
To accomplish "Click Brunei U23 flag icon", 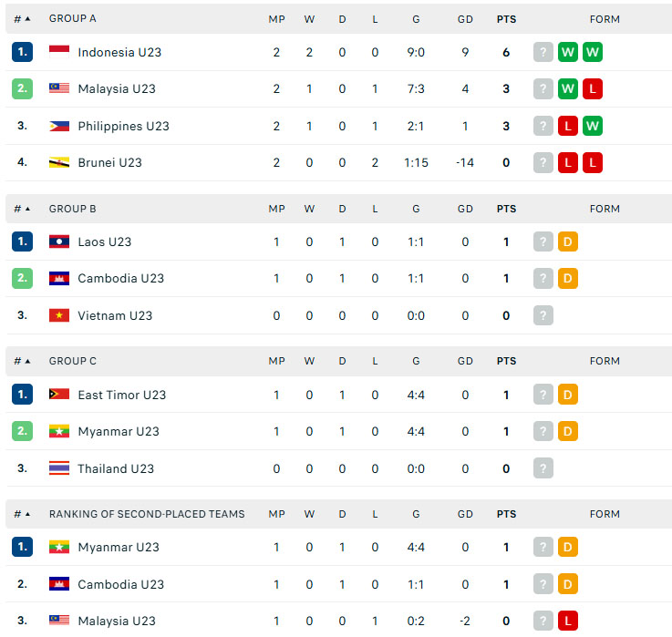I will tap(59, 163).
